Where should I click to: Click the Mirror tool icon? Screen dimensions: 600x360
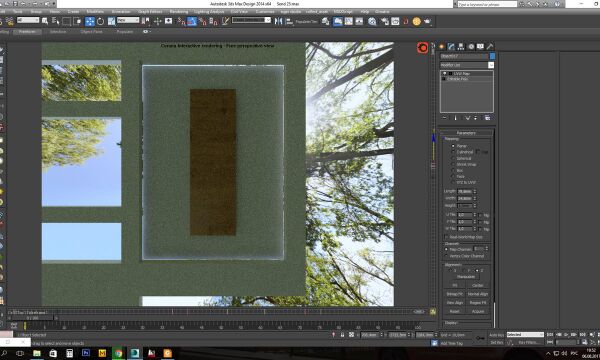tap(279, 21)
